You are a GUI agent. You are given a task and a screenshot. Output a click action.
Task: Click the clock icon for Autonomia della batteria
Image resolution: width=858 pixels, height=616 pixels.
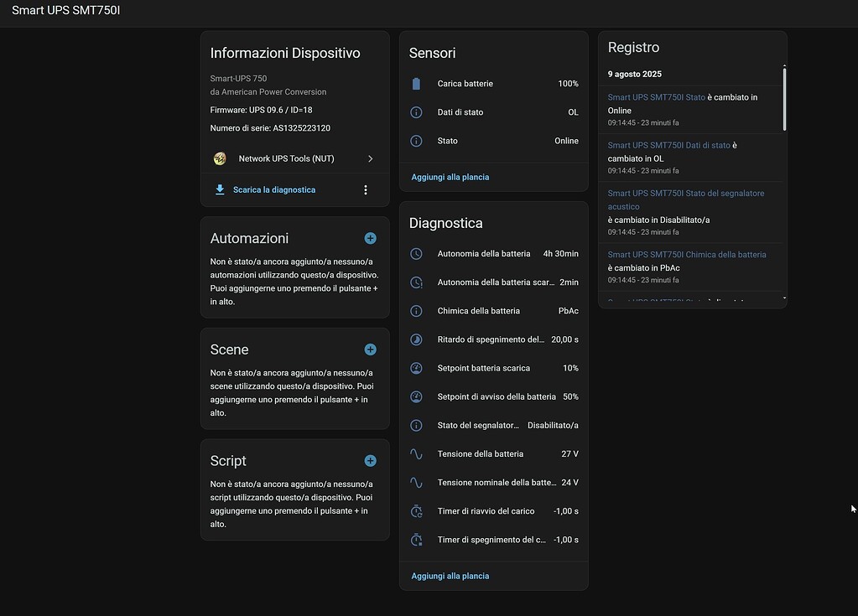416,253
